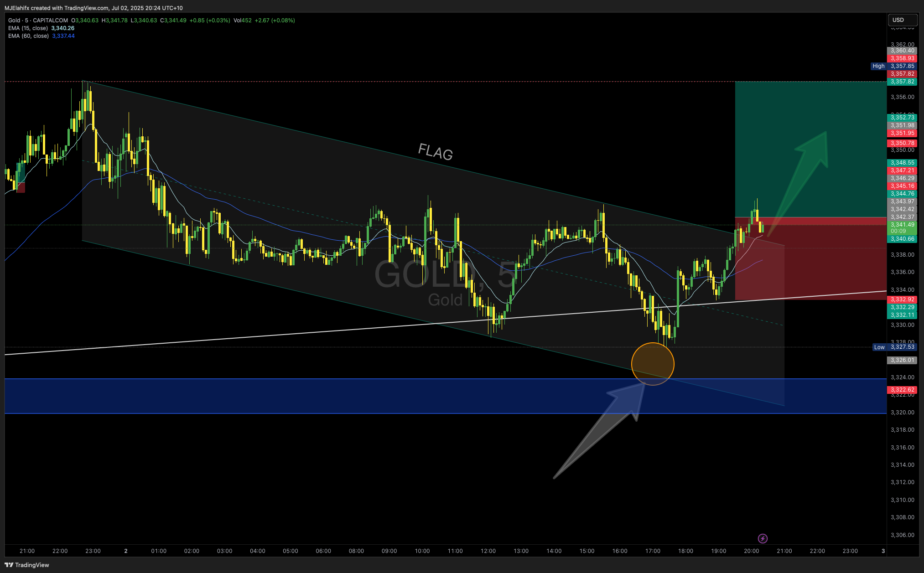Click the 01:00 time axis label
This screenshot has height=573, width=924.
(x=159, y=551)
